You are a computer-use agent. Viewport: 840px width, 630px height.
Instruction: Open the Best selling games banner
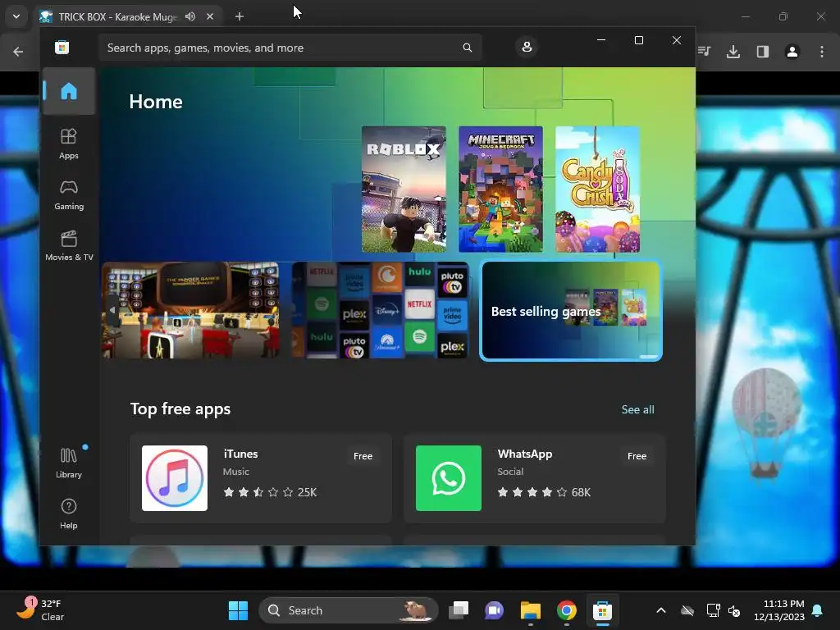pyautogui.click(x=571, y=311)
